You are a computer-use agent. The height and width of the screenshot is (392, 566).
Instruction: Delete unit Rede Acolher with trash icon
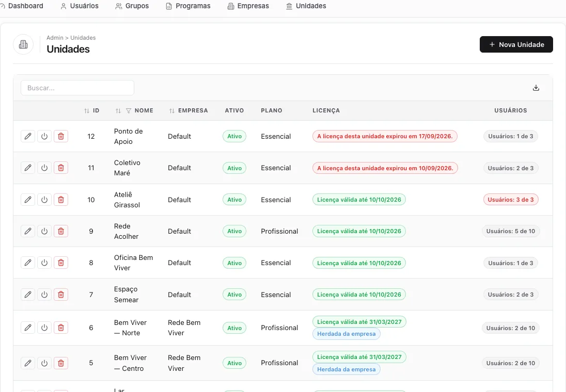point(61,231)
